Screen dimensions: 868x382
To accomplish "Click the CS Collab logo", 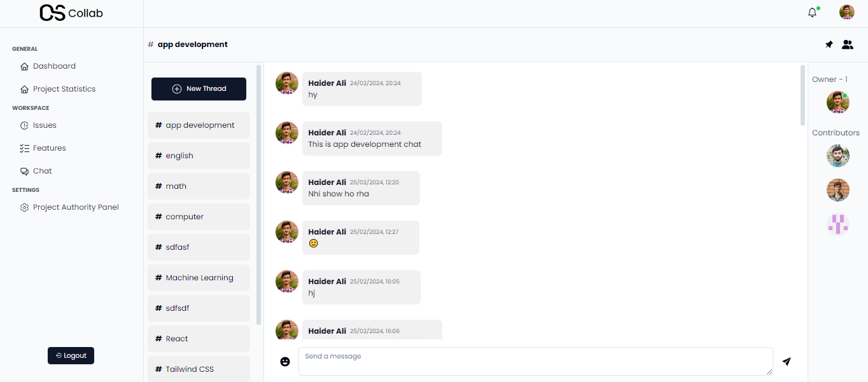I will pos(71,13).
